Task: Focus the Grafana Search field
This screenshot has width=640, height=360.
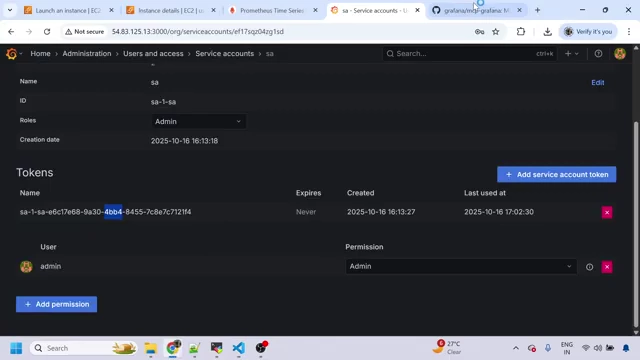Action: [469, 53]
